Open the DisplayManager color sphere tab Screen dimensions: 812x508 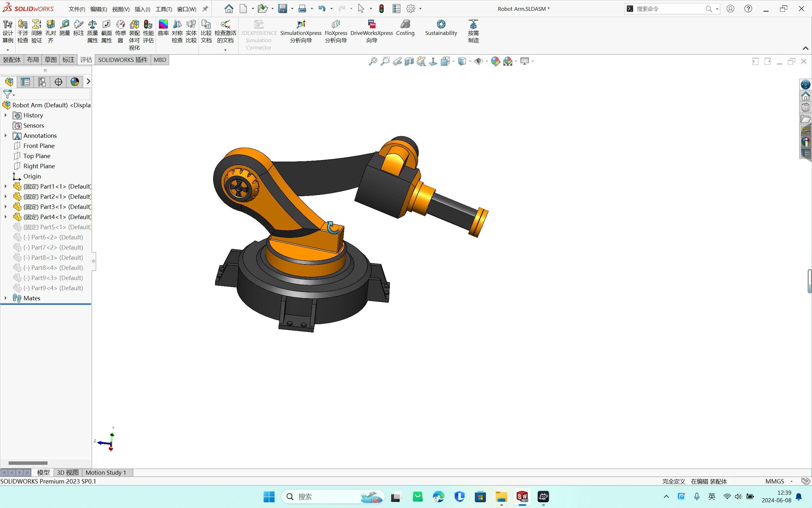pos(75,82)
